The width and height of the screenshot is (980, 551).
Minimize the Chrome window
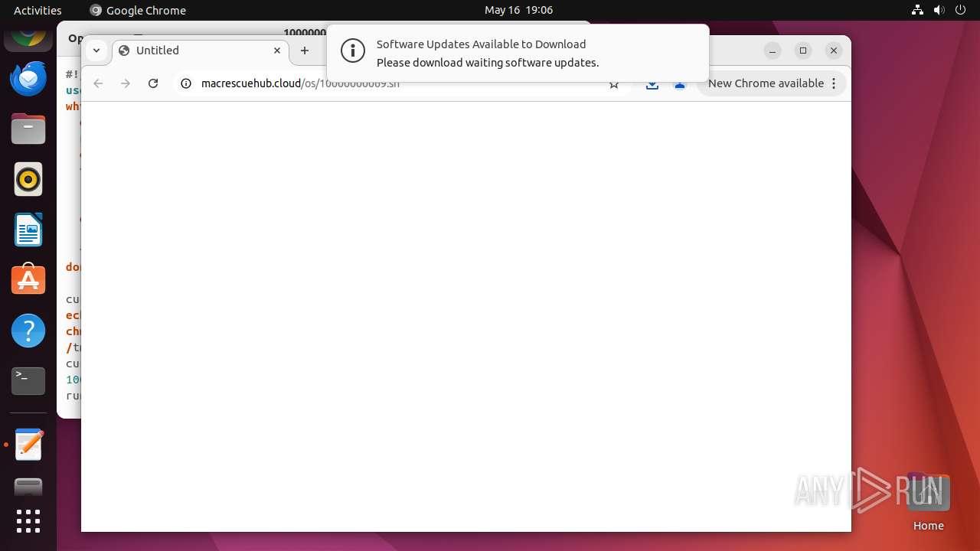coord(773,51)
